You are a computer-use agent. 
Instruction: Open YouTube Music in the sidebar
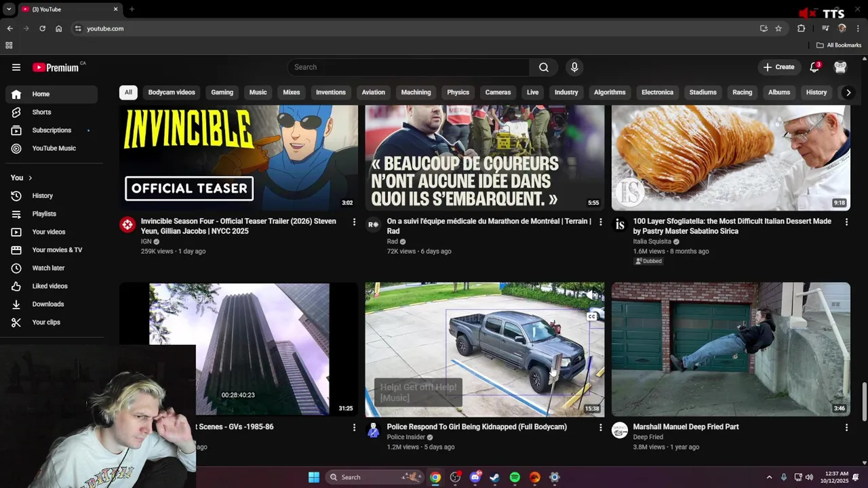pos(52,148)
